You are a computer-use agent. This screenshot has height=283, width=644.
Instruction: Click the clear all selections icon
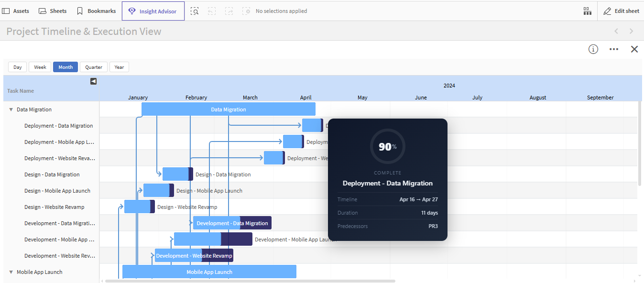[x=246, y=11]
